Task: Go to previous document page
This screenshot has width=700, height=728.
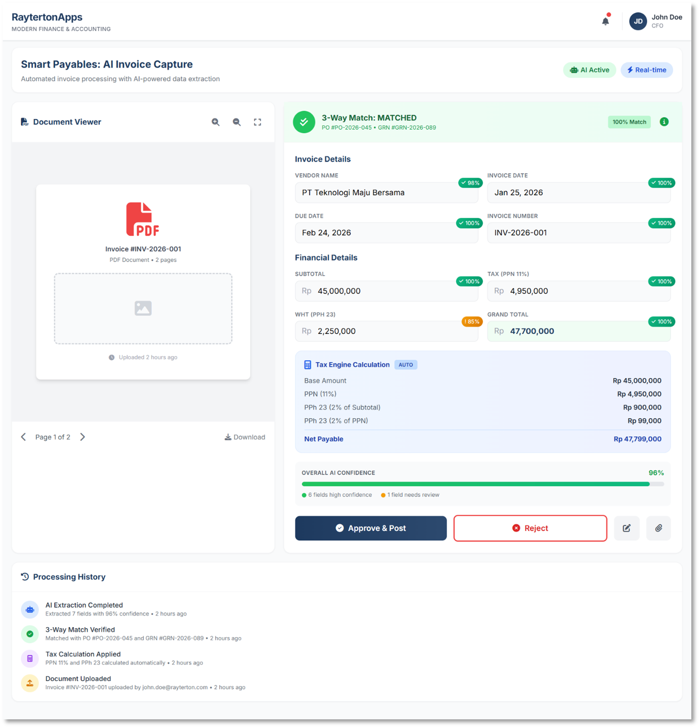Action: point(23,437)
